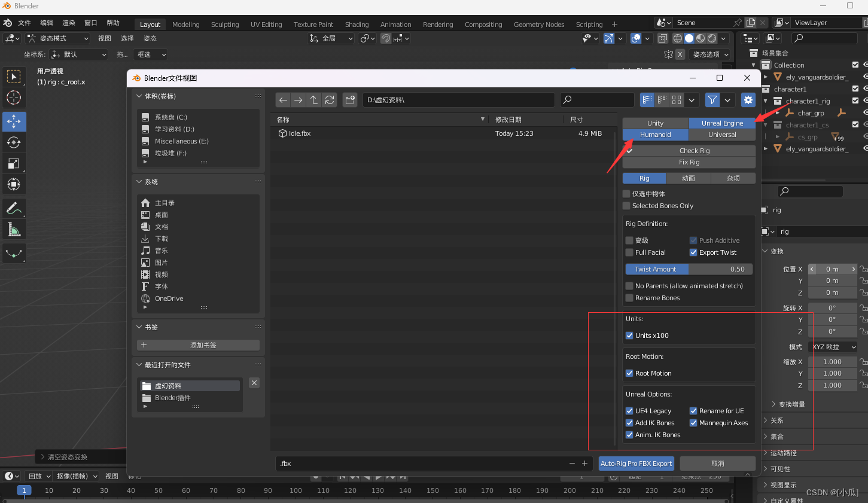Click Fix Rig button
The height and width of the screenshot is (503, 868).
689,162
